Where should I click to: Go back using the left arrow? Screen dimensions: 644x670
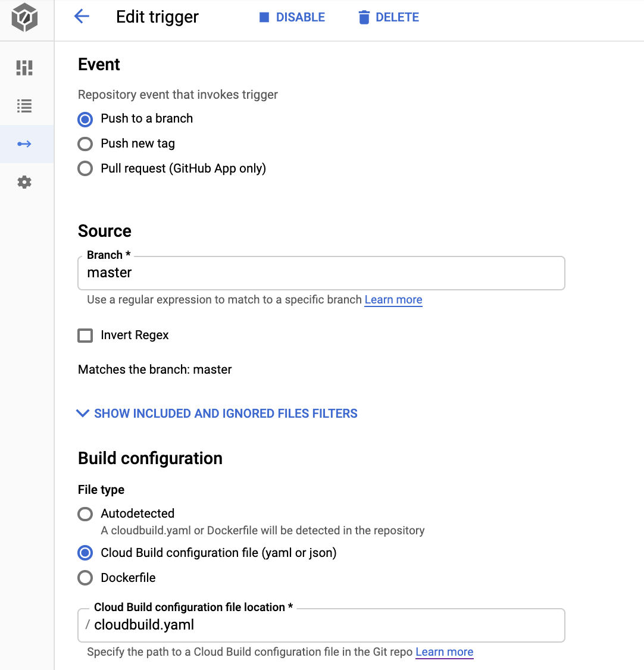tap(82, 17)
